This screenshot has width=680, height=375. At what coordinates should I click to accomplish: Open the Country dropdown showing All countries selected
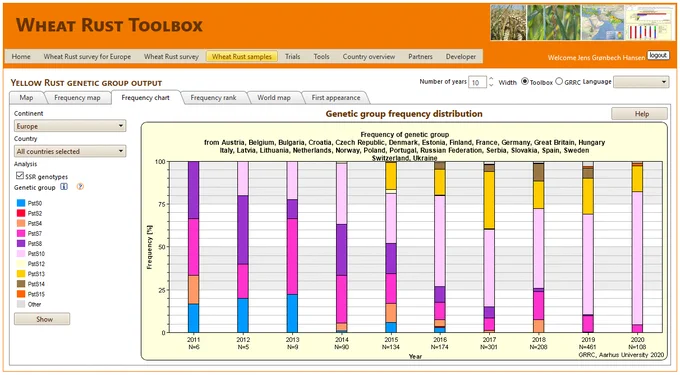coord(70,151)
